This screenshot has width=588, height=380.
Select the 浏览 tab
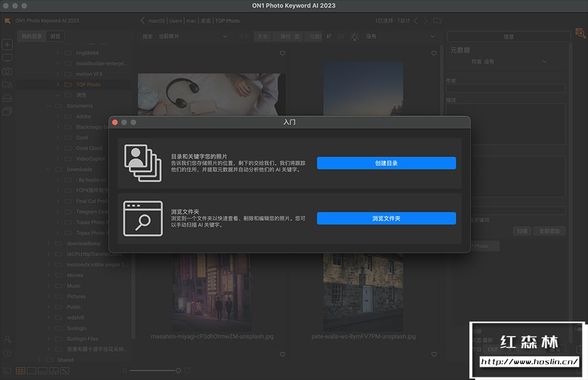coord(55,36)
